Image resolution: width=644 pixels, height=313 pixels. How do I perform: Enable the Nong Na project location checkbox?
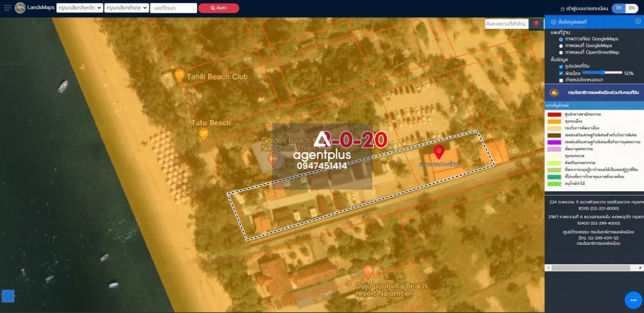tap(561, 80)
